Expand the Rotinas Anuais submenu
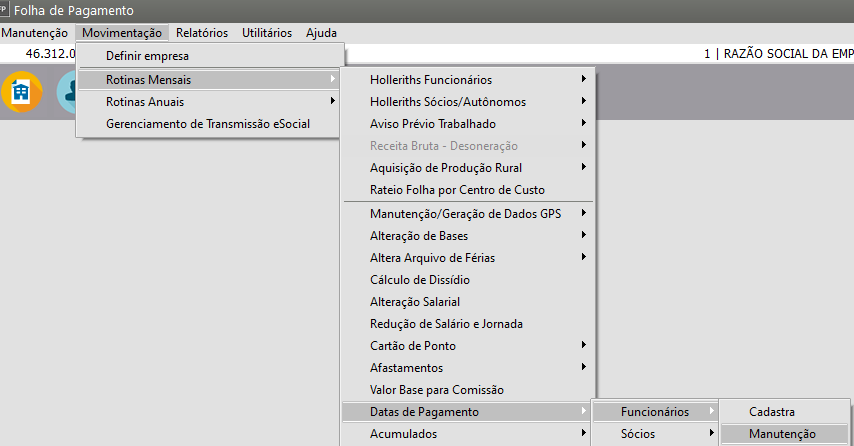Image resolution: width=854 pixels, height=446 pixels. [145, 102]
